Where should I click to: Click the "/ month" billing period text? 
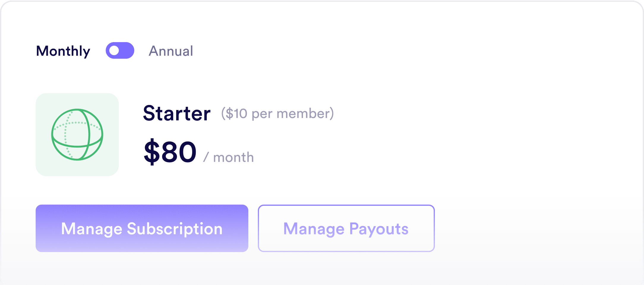pyautogui.click(x=229, y=157)
